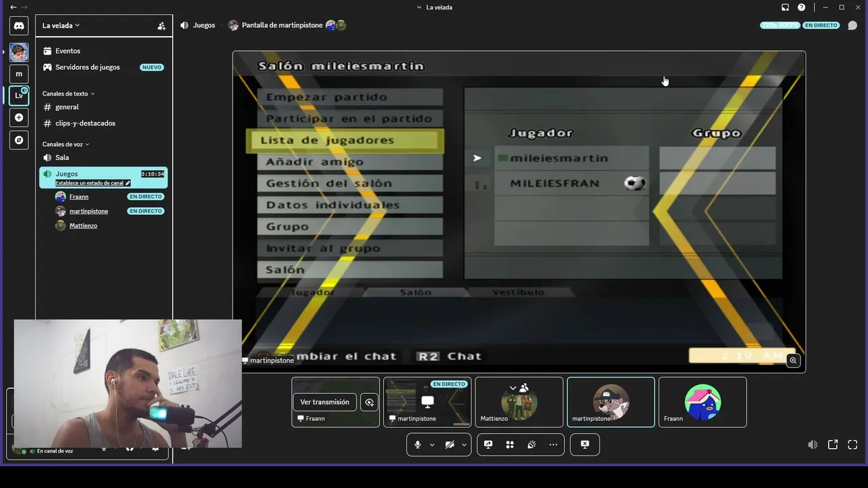868x488 pixels.
Task: Select Fraann's avatar participant tile
Action: coord(703,402)
